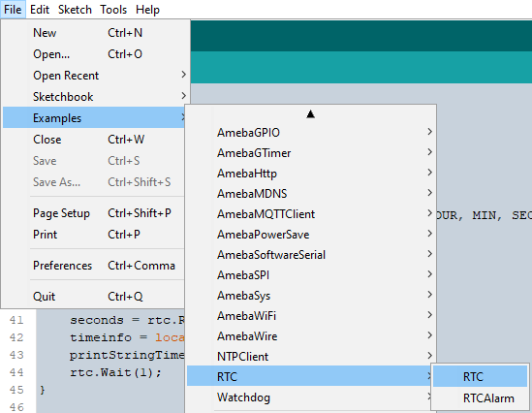Choose Print from the File menu
Image resolution: width=532 pixels, height=413 pixels.
(x=94, y=235)
